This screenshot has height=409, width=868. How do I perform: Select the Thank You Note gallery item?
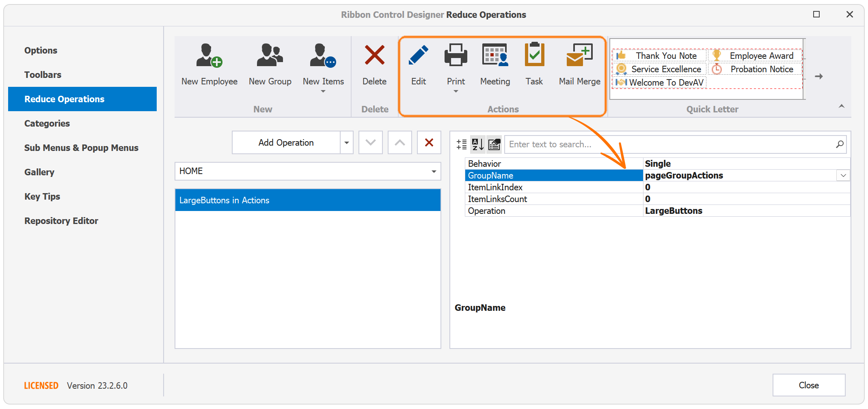pyautogui.click(x=659, y=56)
